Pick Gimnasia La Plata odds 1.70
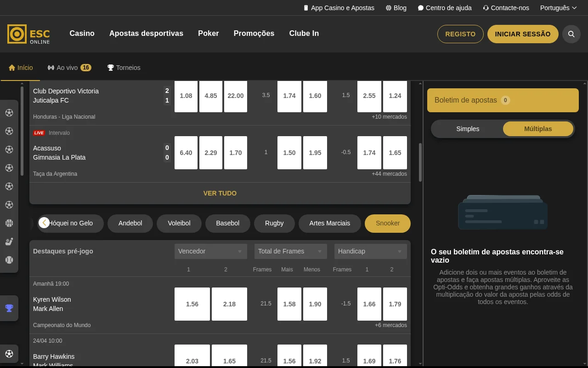The image size is (588, 368). pyautogui.click(x=236, y=153)
